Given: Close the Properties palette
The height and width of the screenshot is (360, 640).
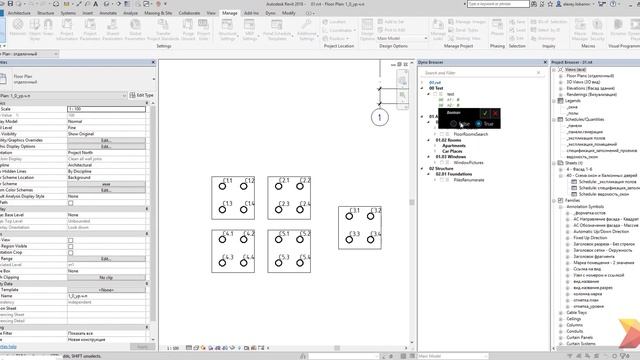Looking at the screenshot, I should tap(153, 62).
